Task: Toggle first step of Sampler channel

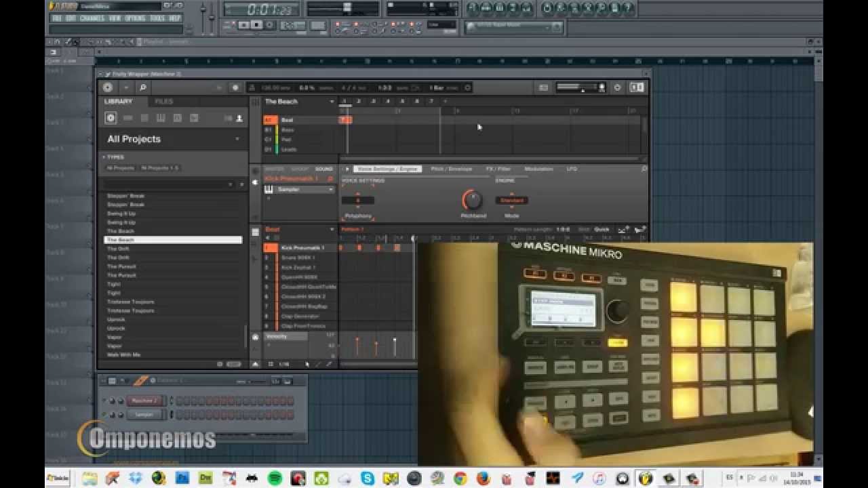Action: point(179,414)
